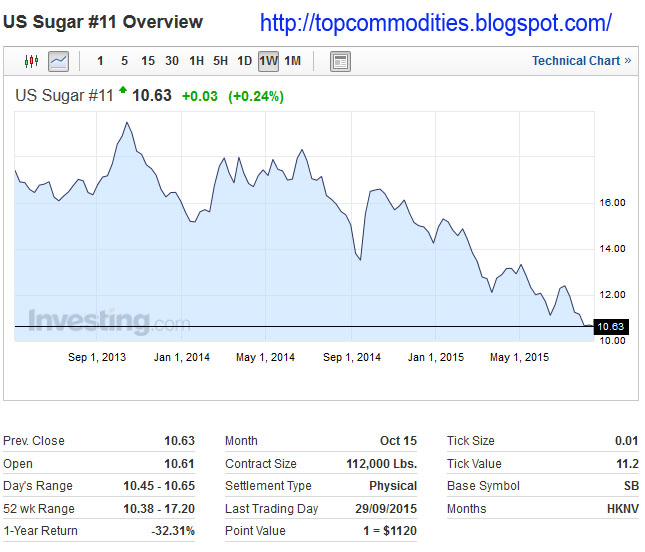This screenshot has height=552, width=645.
Task: Click the 'May 1, 2015' axis label
Action: 520,357
